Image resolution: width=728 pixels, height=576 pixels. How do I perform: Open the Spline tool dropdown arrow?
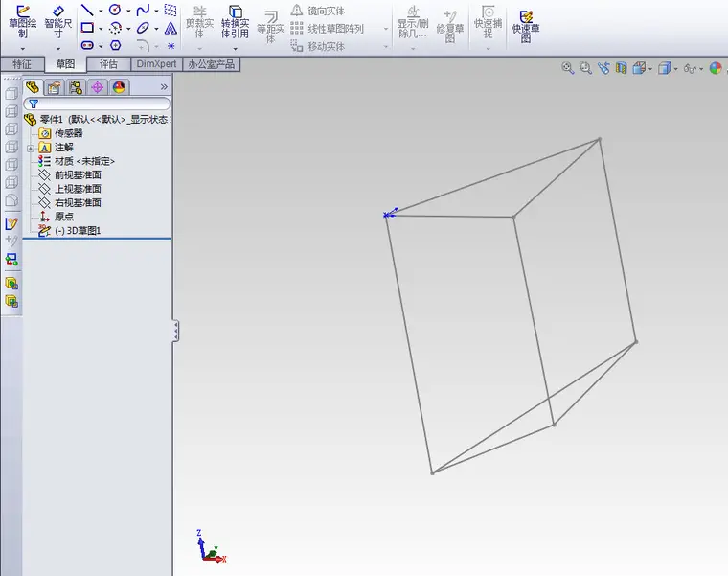pos(156,12)
